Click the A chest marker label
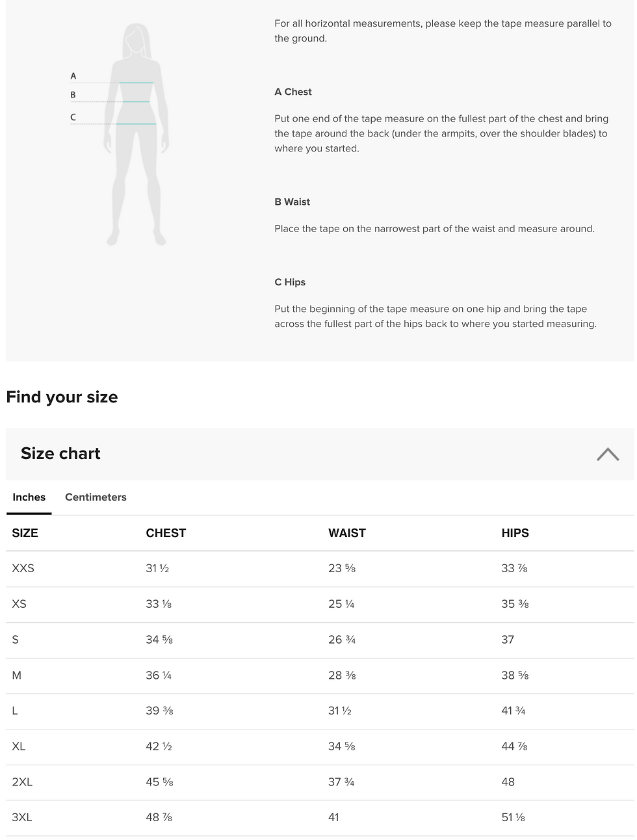637x840 pixels. (73, 76)
